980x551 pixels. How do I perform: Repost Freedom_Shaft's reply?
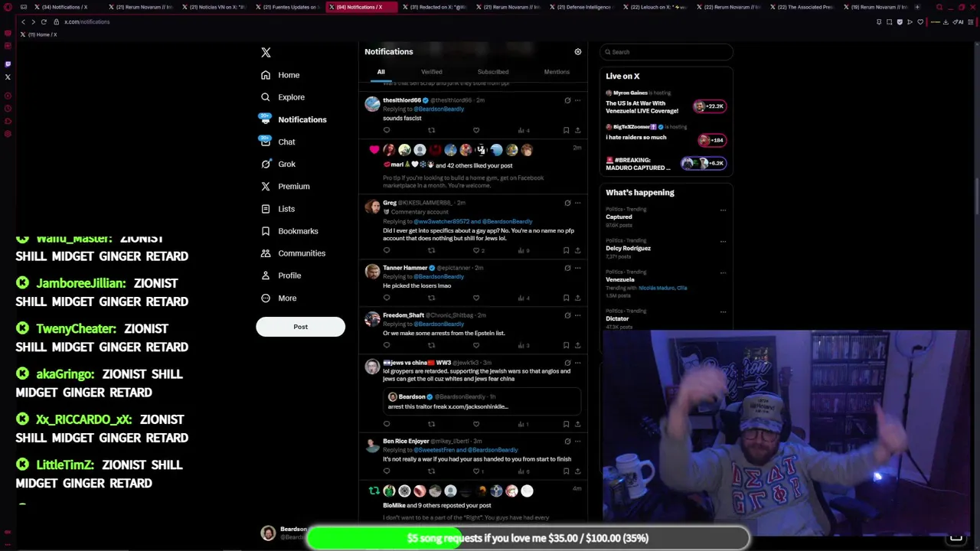[x=431, y=345]
